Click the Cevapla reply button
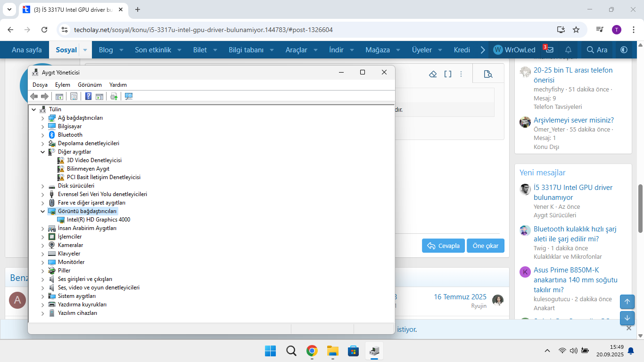The height and width of the screenshot is (362, 644). pos(443,246)
